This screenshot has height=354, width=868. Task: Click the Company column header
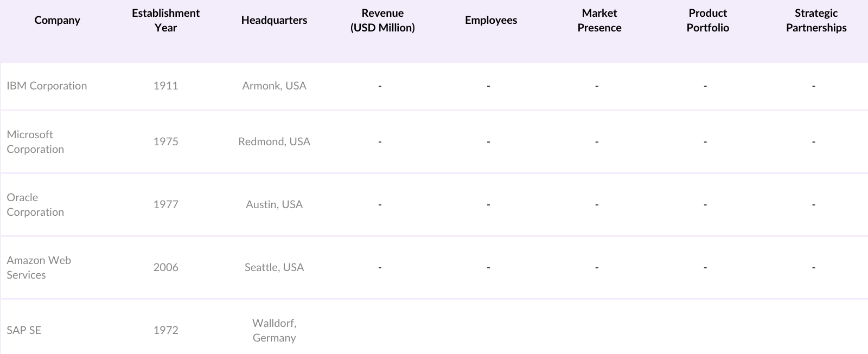point(57,20)
